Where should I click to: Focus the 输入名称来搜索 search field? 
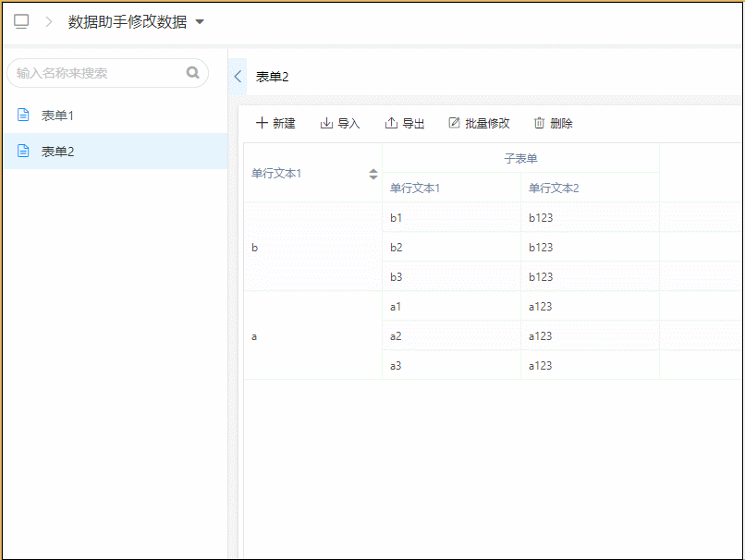coord(97,73)
